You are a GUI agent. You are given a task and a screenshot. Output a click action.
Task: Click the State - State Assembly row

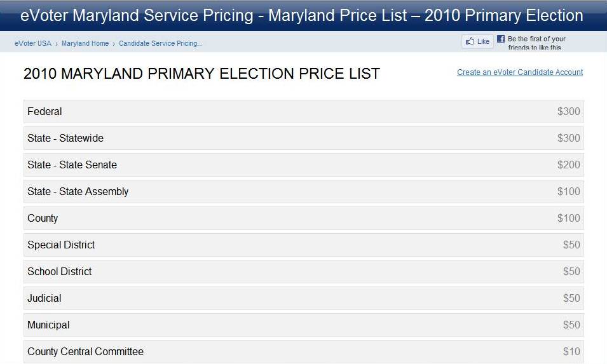tap(303, 191)
